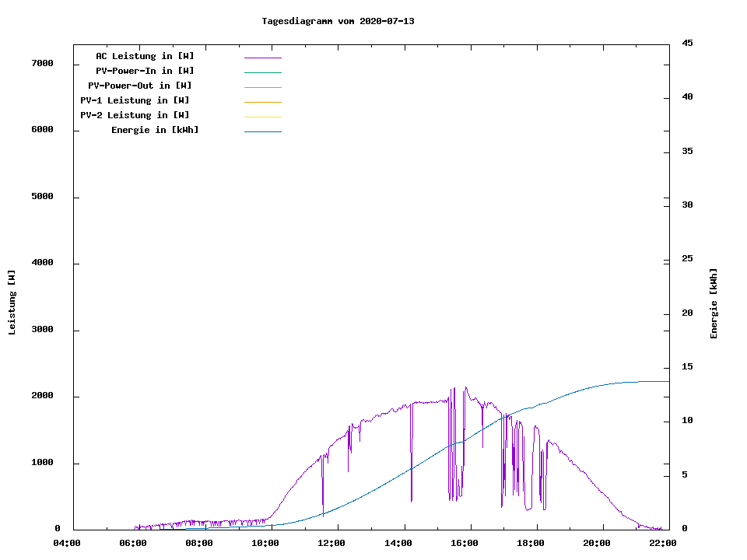Click the 12:00 tick label on the time axis
Screen dimensions: 747x560
click(332, 543)
